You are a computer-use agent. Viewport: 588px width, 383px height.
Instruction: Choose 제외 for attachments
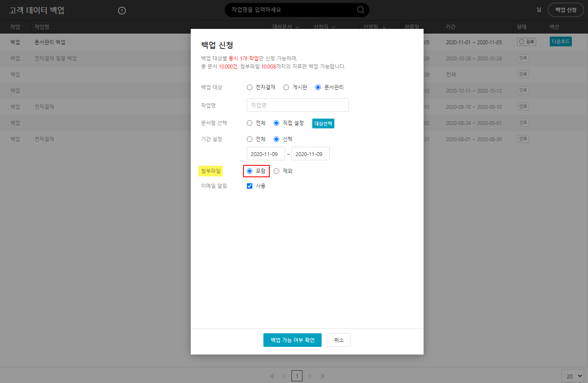pos(277,171)
